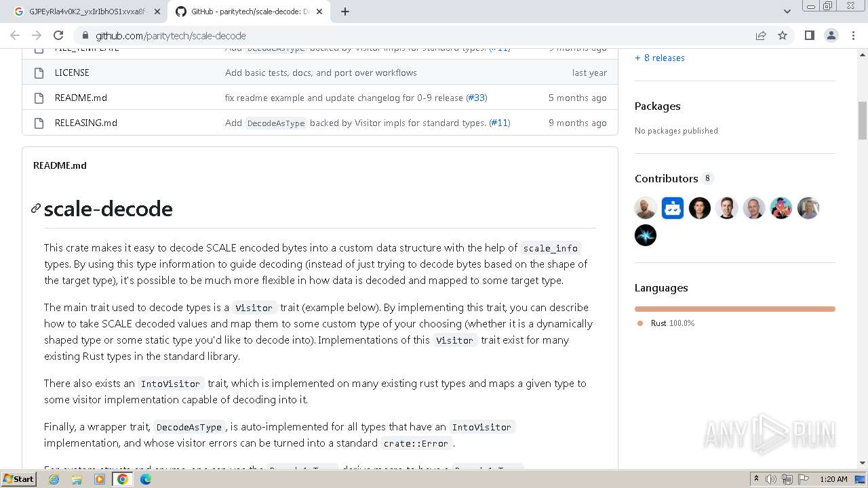The image size is (868, 488).
Task: Close the first Google tab
Action: pos(157,12)
